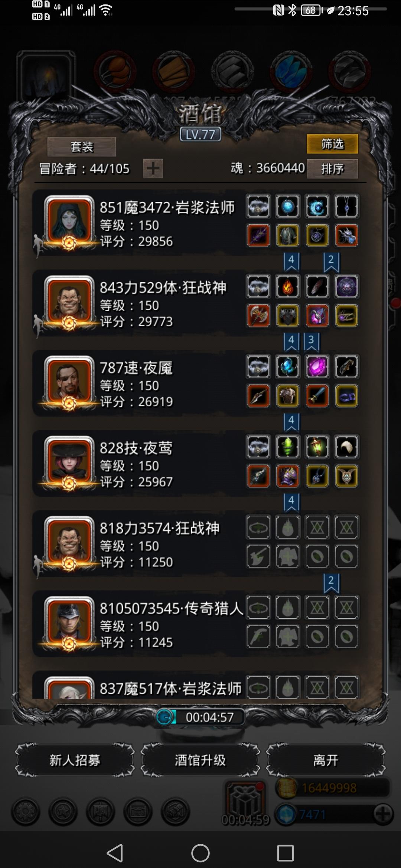This screenshot has height=868, width=401.
Task: Open the 套装 sets tab
Action: coord(82,147)
